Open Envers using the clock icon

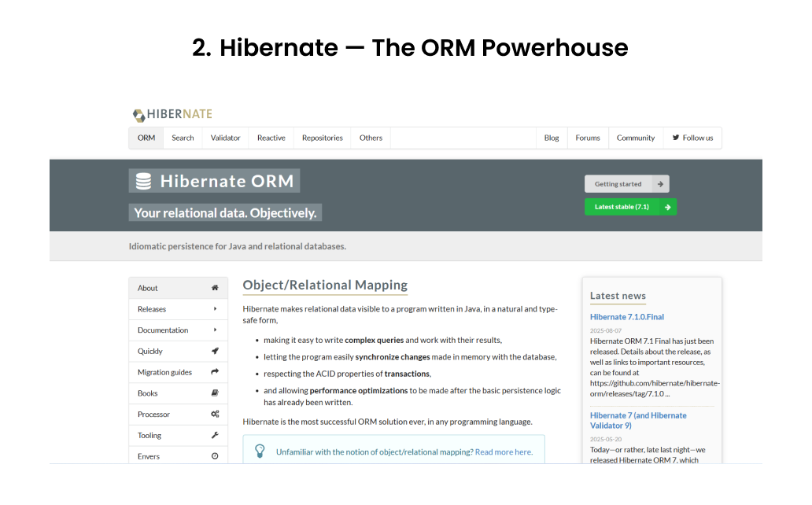coord(214,456)
